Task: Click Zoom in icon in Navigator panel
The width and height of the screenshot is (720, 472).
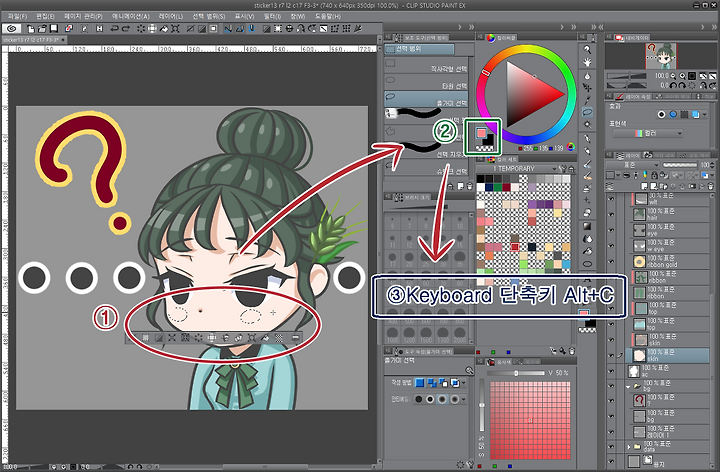Action: 683,76
